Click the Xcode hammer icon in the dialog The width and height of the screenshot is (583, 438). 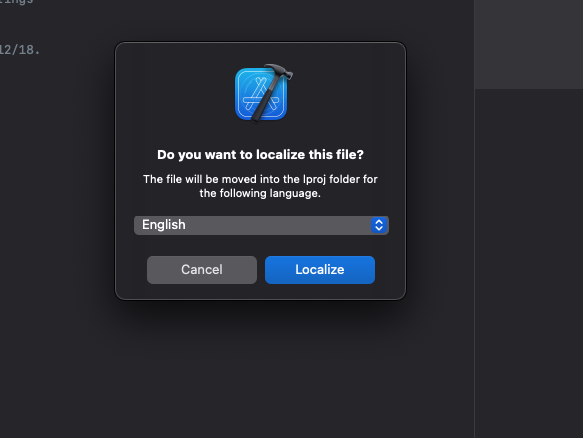(x=263, y=93)
